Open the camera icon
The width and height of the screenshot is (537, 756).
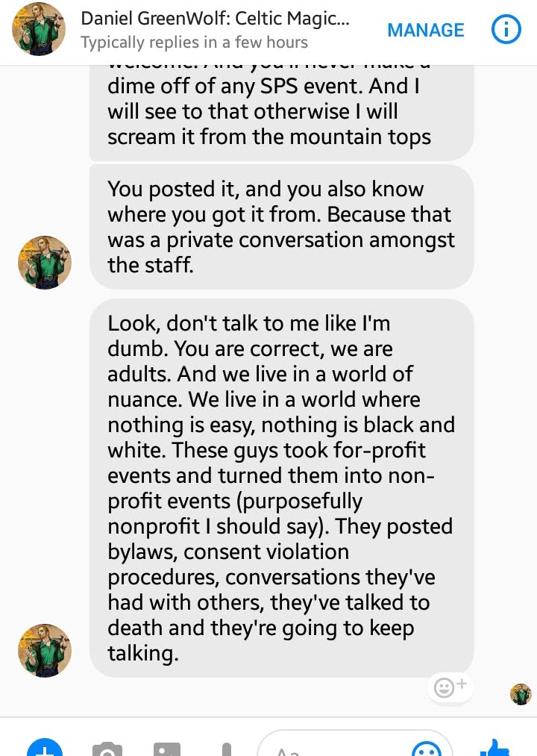pyautogui.click(x=107, y=749)
